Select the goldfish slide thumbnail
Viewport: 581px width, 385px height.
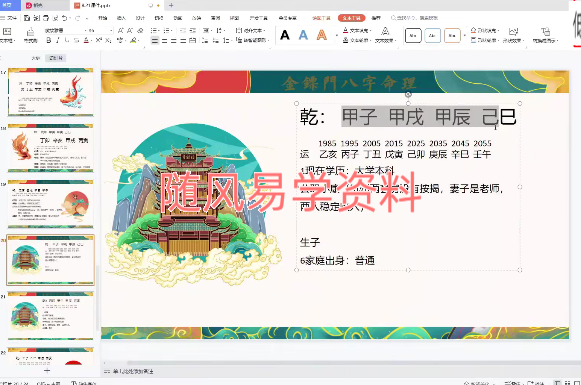point(51,148)
